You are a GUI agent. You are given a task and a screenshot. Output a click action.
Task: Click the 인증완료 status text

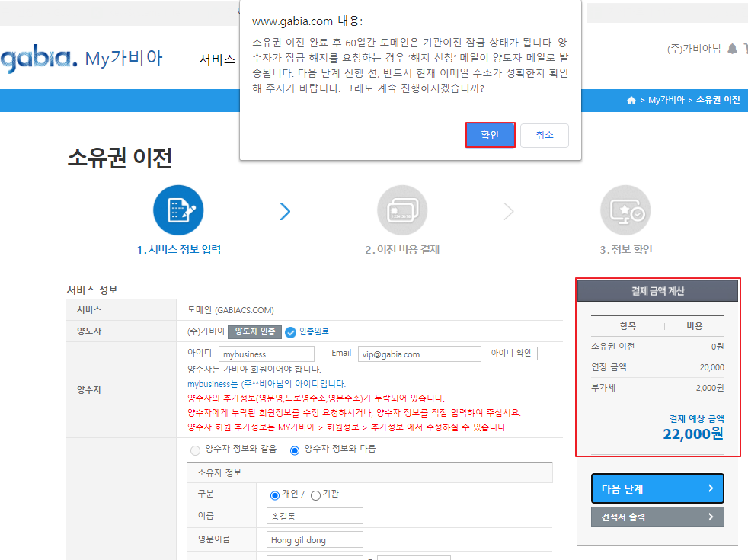coord(314,331)
